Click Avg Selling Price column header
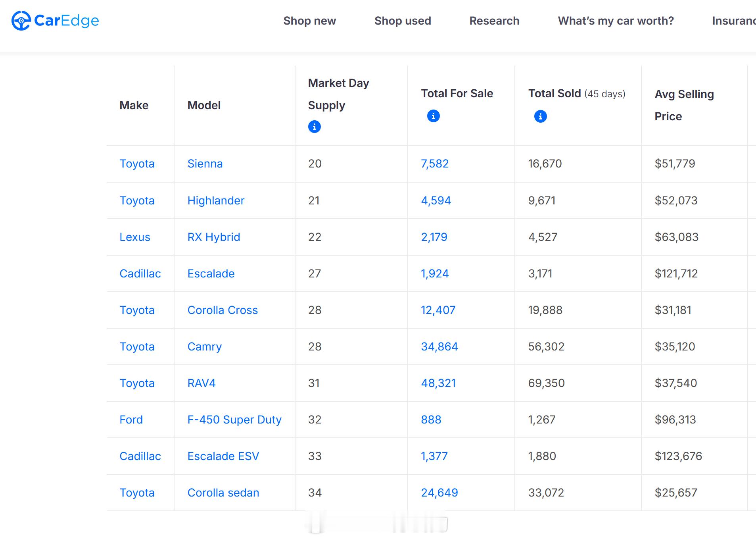Viewport: 756px width, 541px height. (x=684, y=105)
